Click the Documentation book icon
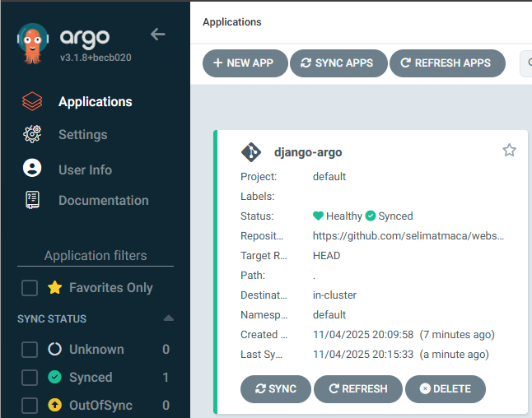Screen dimensions: 532x418 (32, 200)
